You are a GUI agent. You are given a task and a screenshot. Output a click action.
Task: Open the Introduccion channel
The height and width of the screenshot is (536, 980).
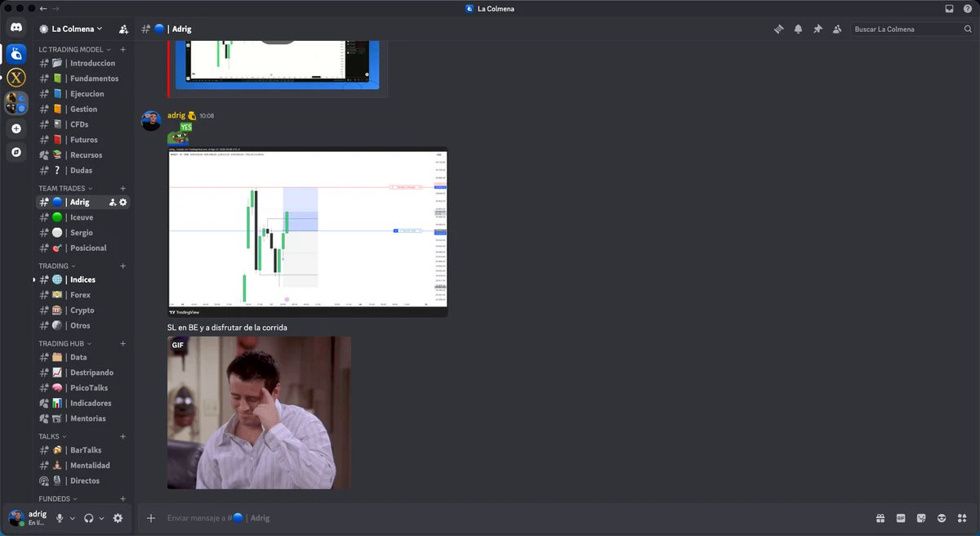(82, 63)
